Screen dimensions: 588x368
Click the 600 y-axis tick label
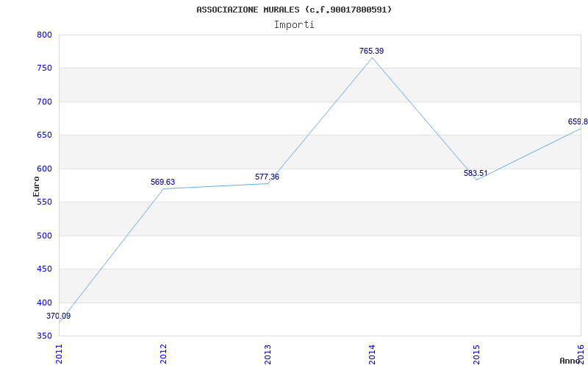coord(44,169)
